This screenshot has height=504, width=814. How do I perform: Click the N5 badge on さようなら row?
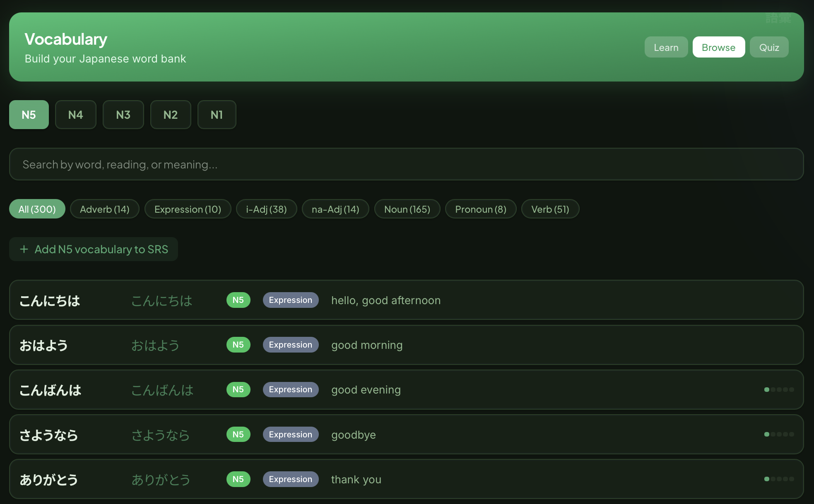pyautogui.click(x=238, y=434)
